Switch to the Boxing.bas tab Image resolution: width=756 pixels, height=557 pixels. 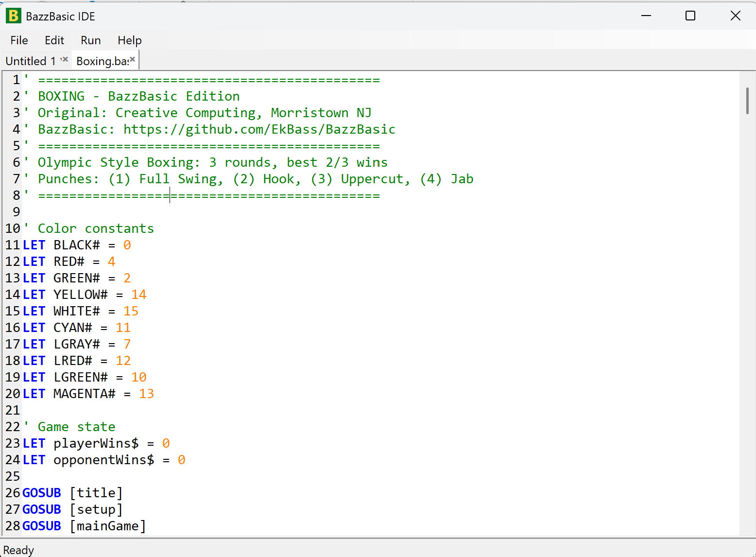tap(100, 60)
